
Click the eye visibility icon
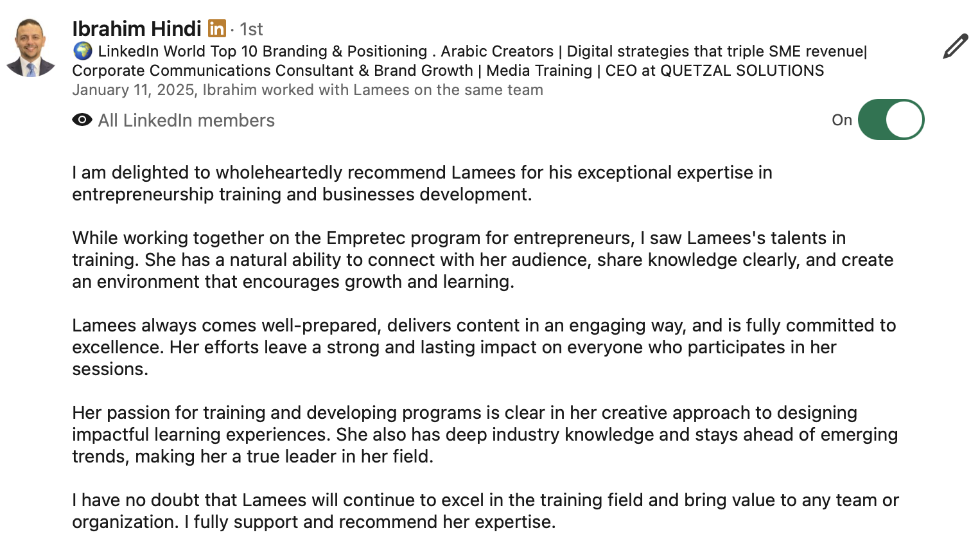coord(82,120)
